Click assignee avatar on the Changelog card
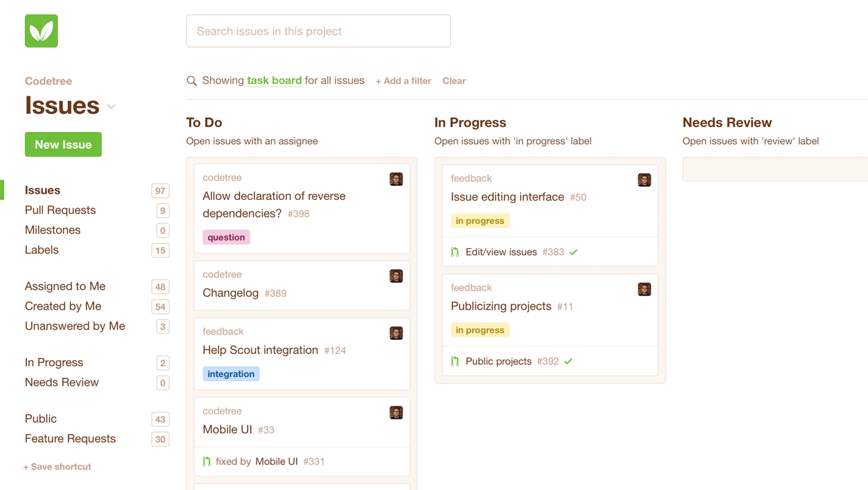Image resolution: width=868 pixels, height=490 pixels. [396, 276]
